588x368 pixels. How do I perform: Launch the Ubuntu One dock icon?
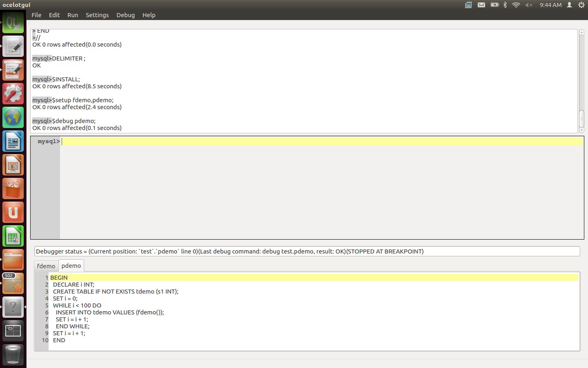pos(13,212)
